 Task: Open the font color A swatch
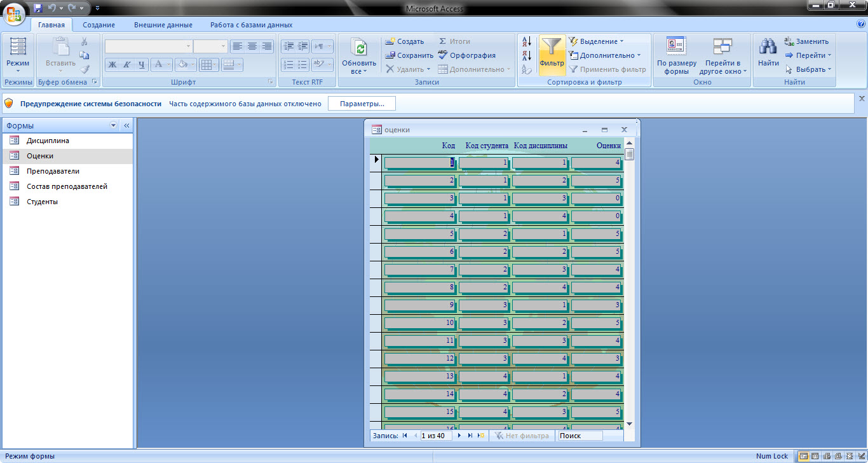(161, 64)
